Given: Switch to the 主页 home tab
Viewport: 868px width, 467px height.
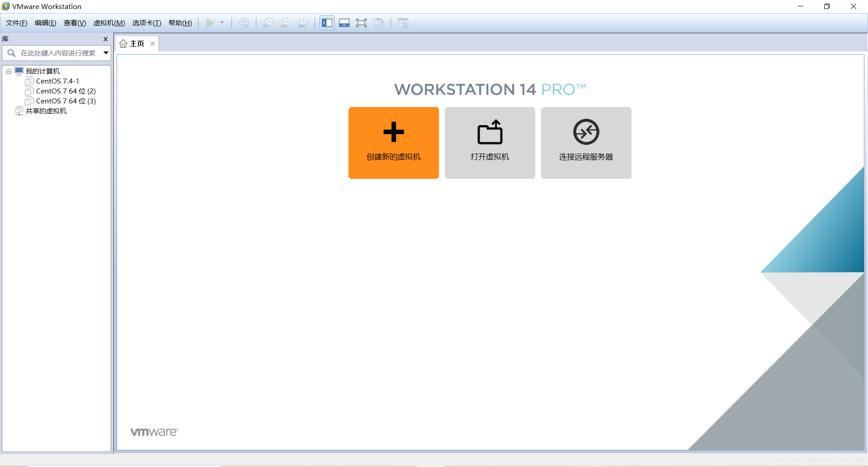Looking at the screenshot, I should click(x=137, y=44).
